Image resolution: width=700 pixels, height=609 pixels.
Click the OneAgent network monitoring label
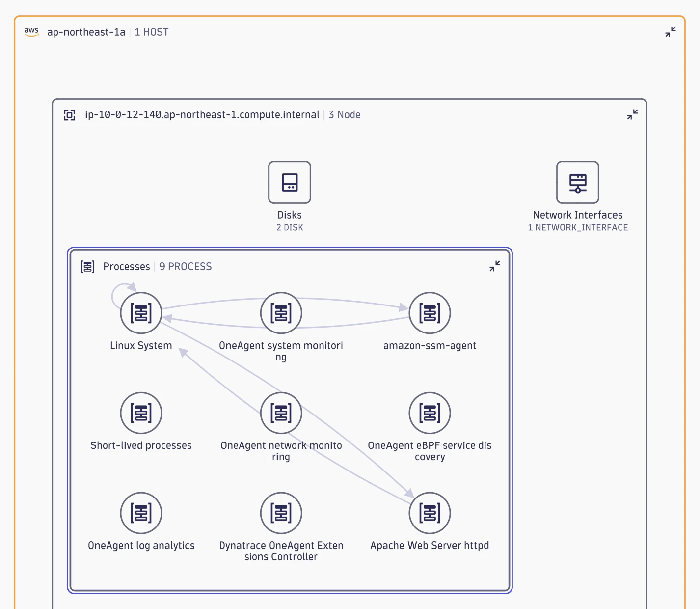281,451
